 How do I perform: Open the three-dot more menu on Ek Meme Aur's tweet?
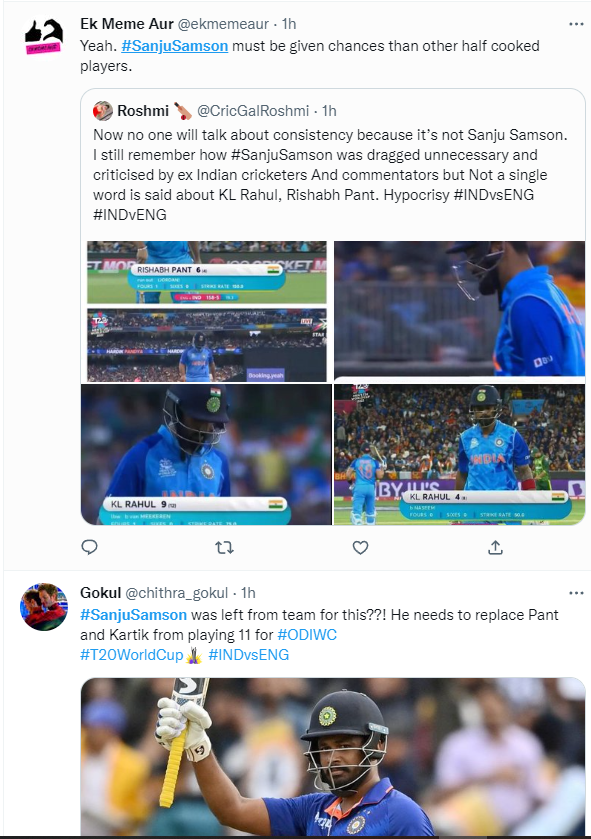(576, 24)
